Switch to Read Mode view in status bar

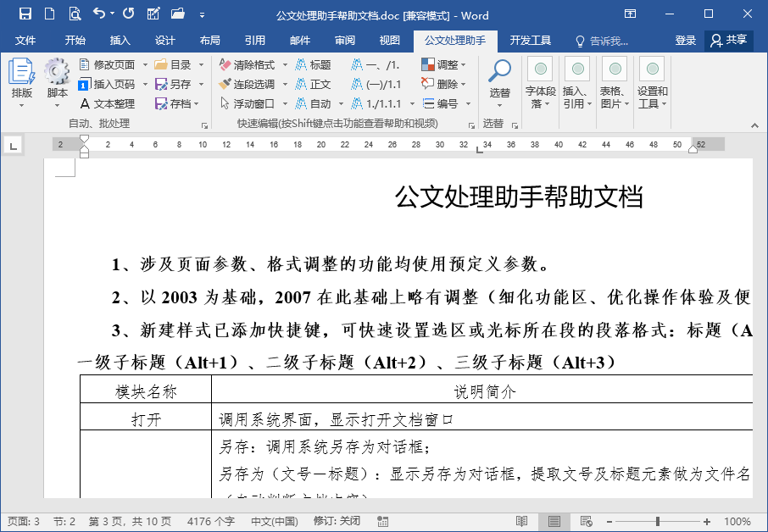point(522,521)
